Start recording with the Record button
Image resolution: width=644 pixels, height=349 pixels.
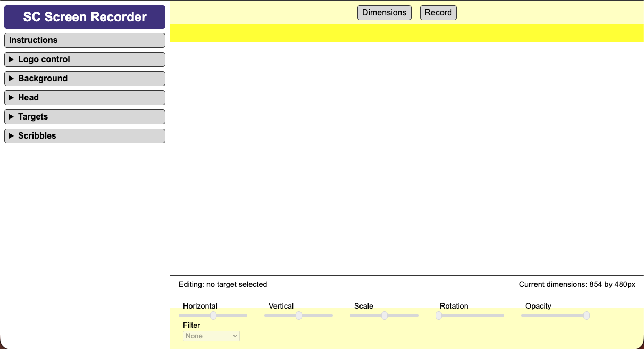tap(438, 12)
